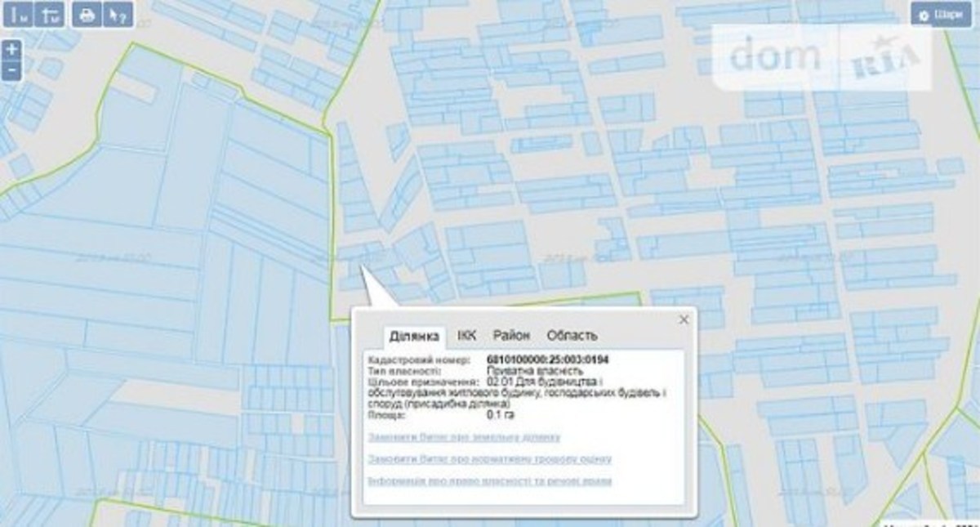The width and height of the screenshot is (980, 527).
Task: Select the distance measurement tool
Action: pos(18,15)
